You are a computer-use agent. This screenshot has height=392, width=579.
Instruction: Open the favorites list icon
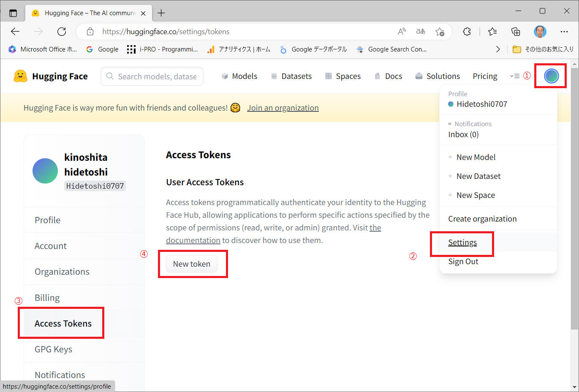492,32
